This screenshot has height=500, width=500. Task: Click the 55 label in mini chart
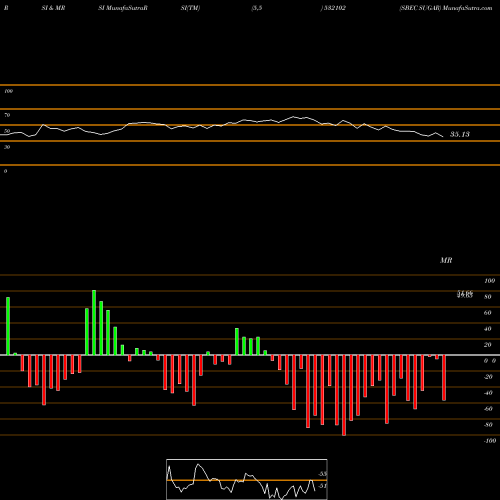point(322,474)
